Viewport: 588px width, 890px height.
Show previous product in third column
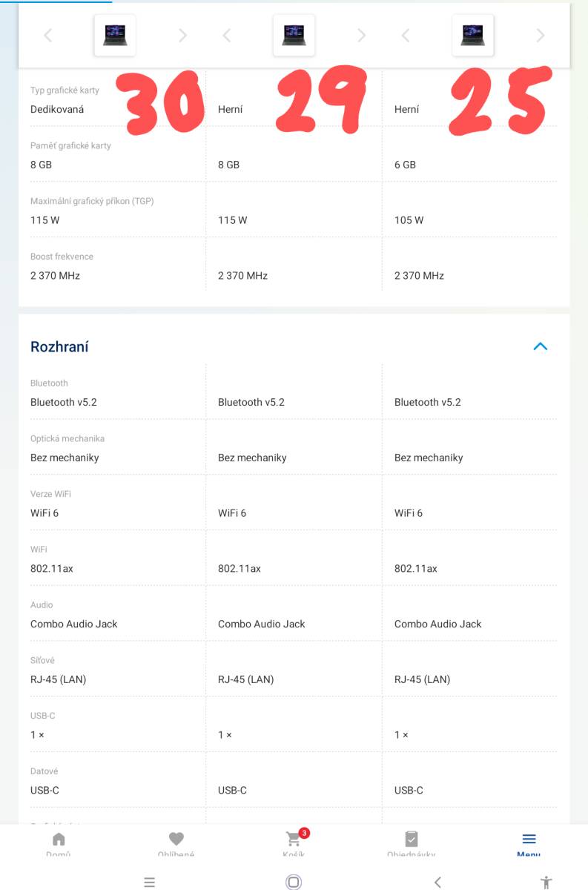click(x=406, y=35)
